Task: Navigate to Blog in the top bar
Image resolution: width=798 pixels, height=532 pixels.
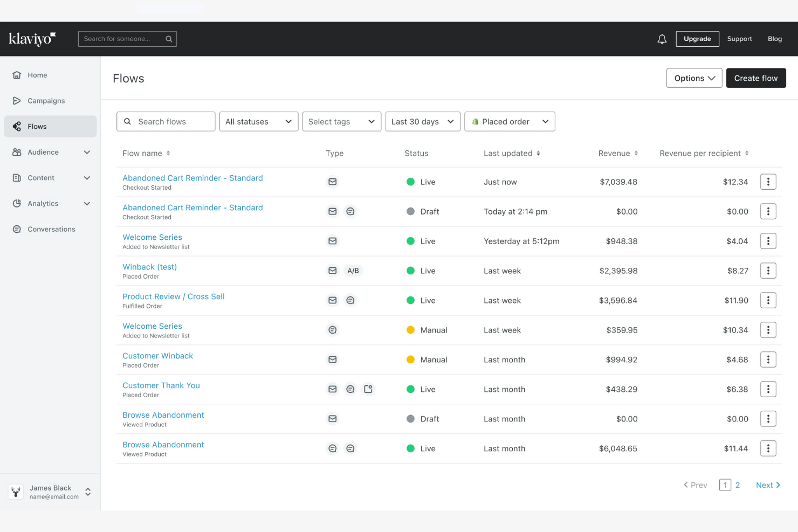Action: click(775, 39)
